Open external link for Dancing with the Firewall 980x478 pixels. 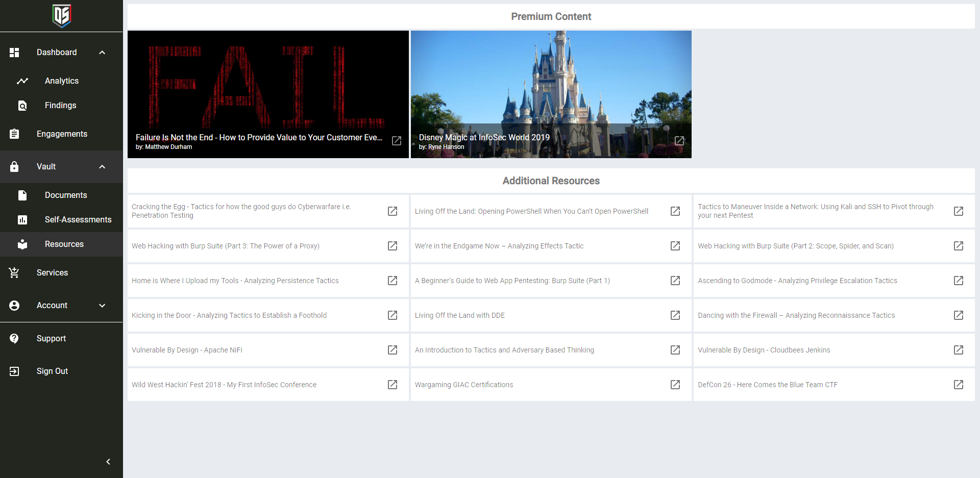tap(959, 315)
